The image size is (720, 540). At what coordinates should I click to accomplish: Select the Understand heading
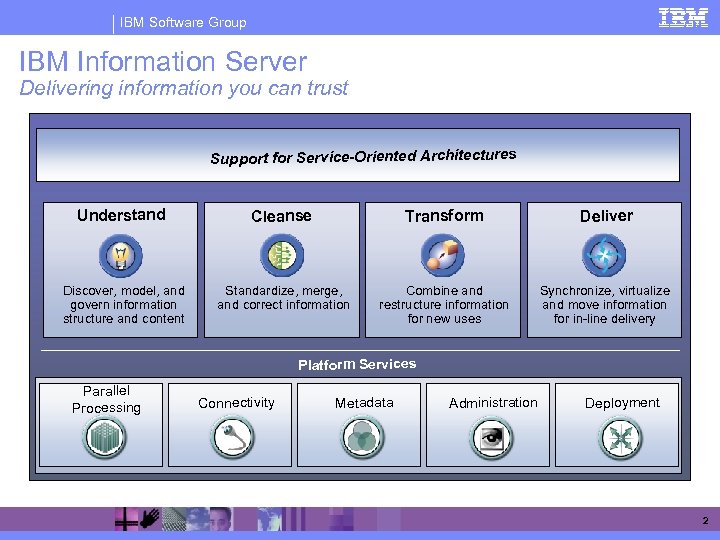click(121, 215)
